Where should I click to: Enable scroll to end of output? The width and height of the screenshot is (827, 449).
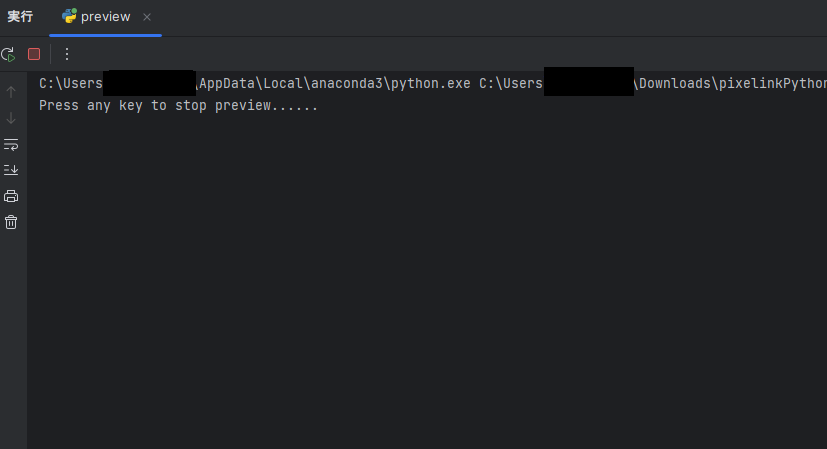pyautogui.click(x=11, y=170)
